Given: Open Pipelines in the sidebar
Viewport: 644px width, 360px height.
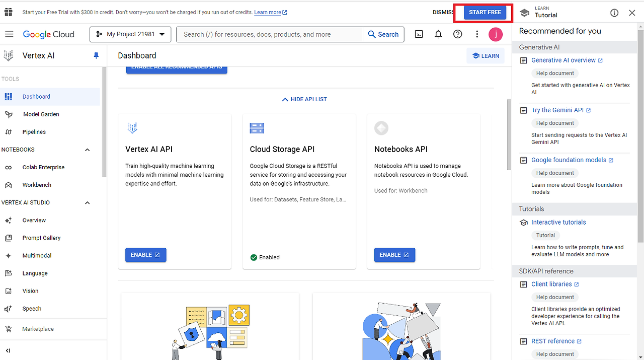Looking at the screenshot, I should point(50,132).
